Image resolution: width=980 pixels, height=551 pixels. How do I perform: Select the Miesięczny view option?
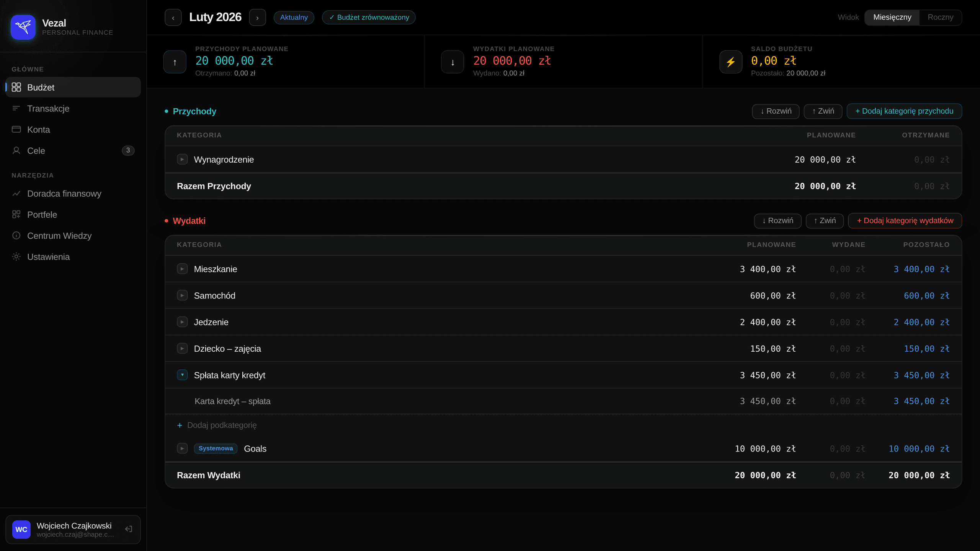pos(892,18)
